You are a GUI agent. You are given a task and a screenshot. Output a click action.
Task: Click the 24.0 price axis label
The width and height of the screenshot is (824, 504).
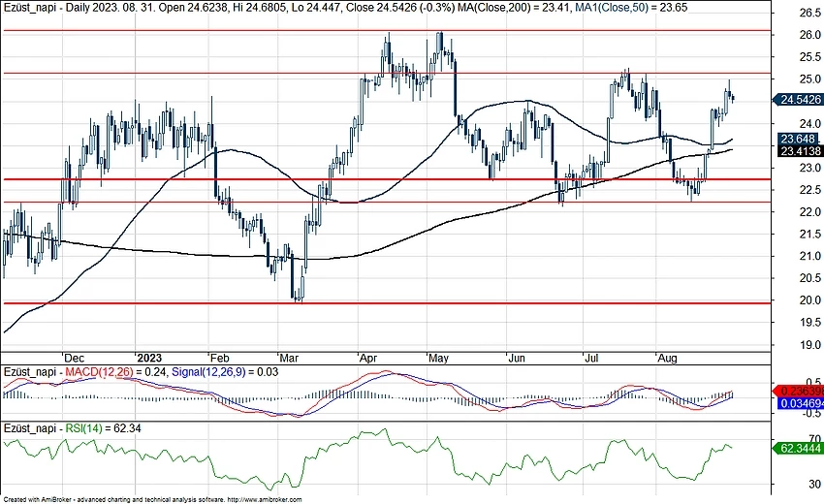809,123
